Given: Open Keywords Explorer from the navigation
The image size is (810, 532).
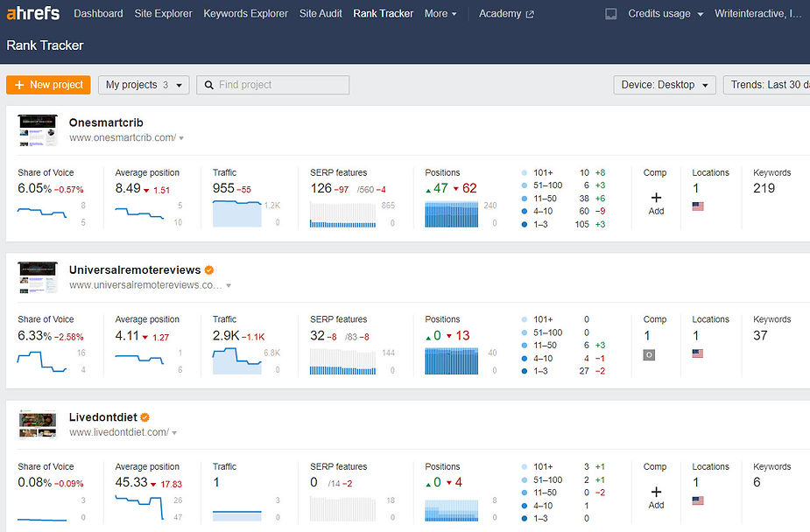Looking at the screenshot, I should [x=245, y=14].
